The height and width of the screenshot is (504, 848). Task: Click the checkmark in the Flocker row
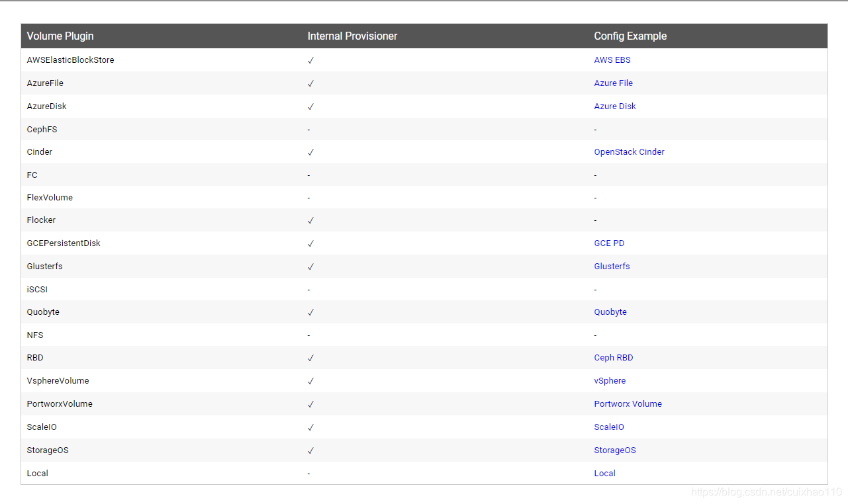pyautogui.click(x=310, y=220)
